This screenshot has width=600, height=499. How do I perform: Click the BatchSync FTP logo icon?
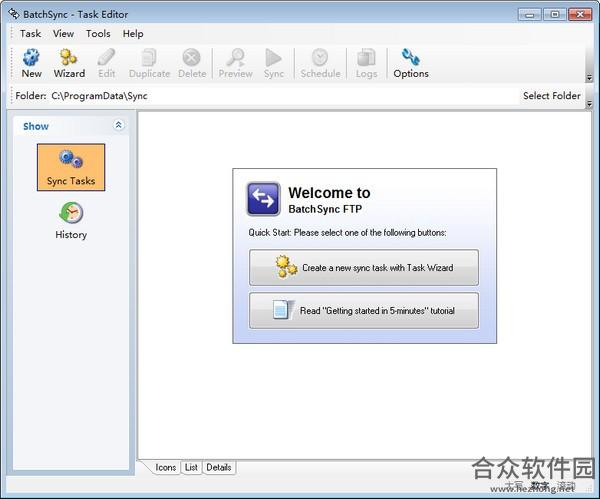pyautogui.click(x=263, y=199)
